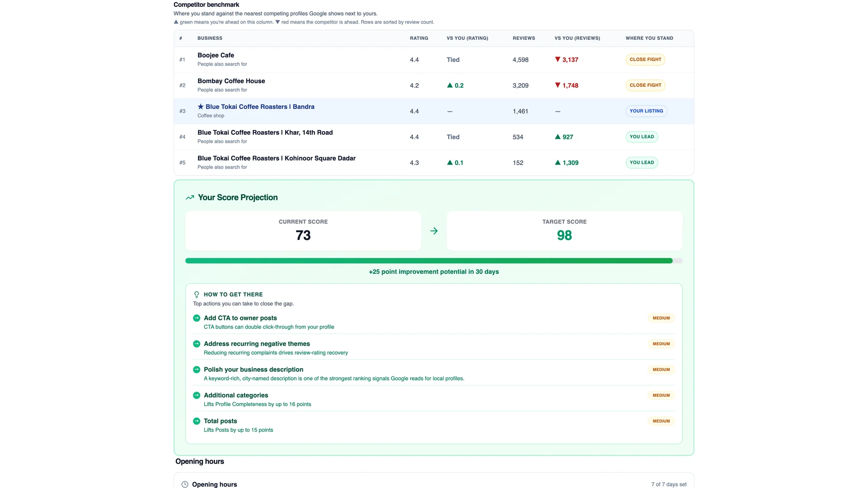
Task: Click the Medium badge on Additional categories
Action: (x=661, y=395)
